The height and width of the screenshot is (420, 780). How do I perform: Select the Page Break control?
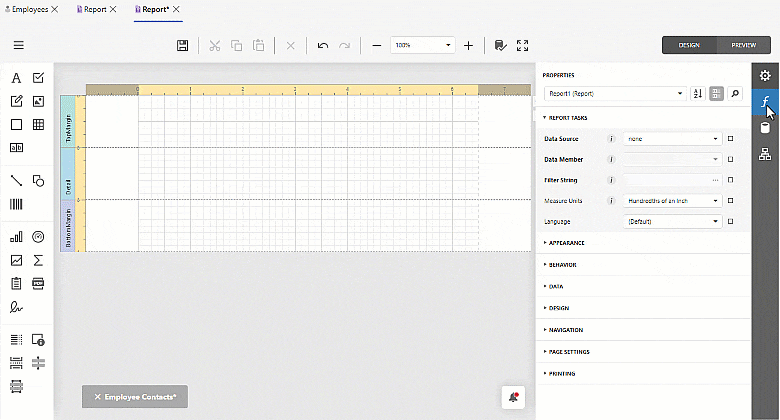coord(16,363)
